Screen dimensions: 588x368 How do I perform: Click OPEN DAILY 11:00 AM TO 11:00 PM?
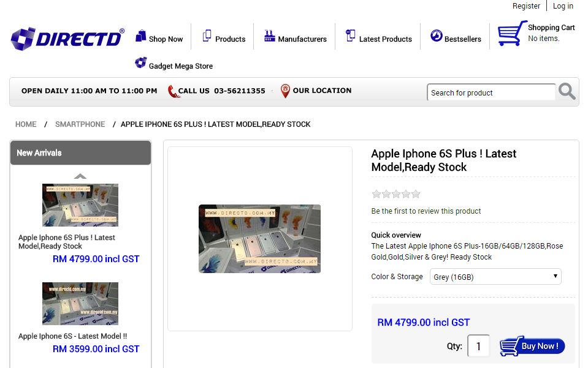(90, 91)
